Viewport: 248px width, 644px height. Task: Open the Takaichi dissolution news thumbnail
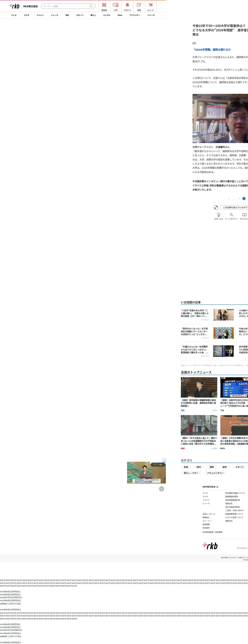pyautogui.click(x=199, y=387)
